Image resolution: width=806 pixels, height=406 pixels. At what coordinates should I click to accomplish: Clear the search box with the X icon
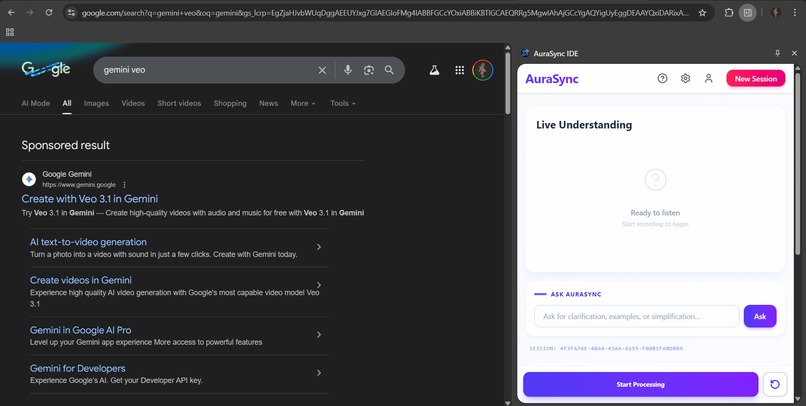322,70
